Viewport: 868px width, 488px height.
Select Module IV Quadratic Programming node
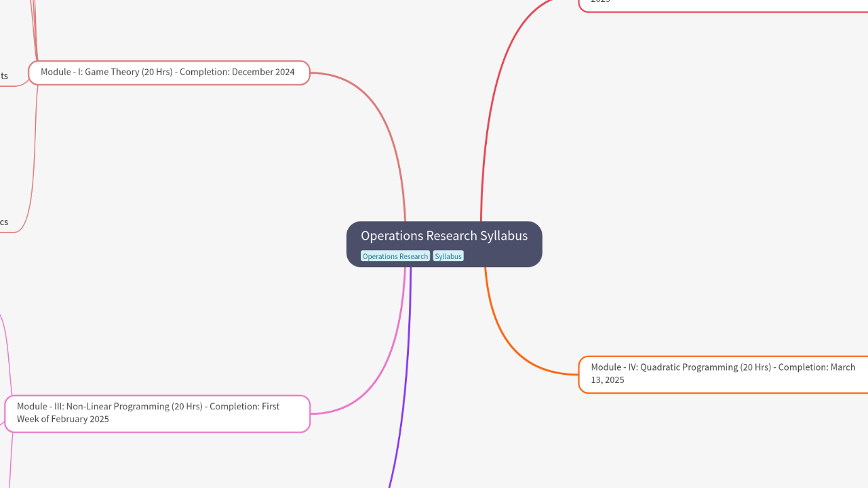coord(724,374)
